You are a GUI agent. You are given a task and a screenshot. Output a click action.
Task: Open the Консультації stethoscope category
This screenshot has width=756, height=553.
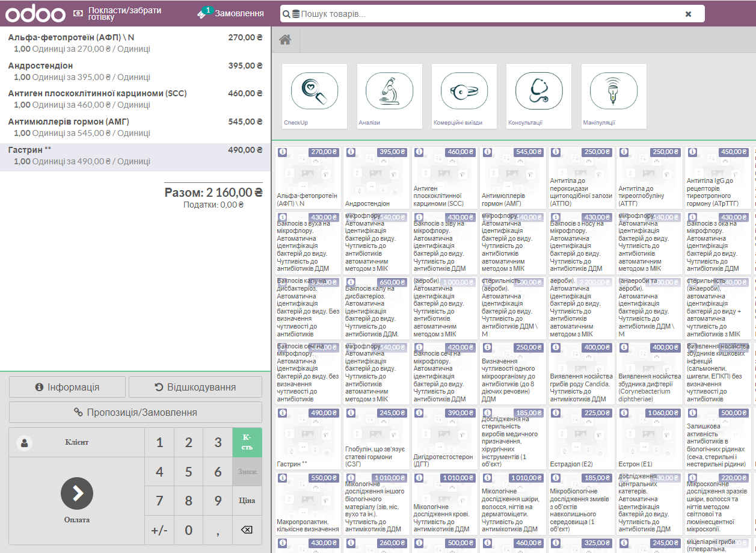538,96
